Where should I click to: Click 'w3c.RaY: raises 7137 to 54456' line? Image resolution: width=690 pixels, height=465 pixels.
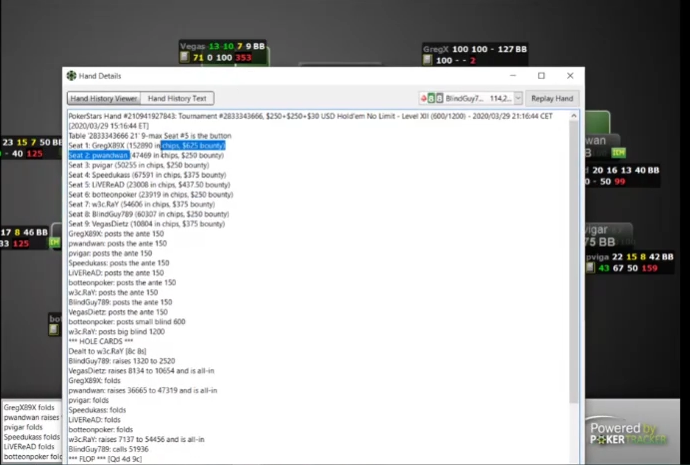point(136,439)
